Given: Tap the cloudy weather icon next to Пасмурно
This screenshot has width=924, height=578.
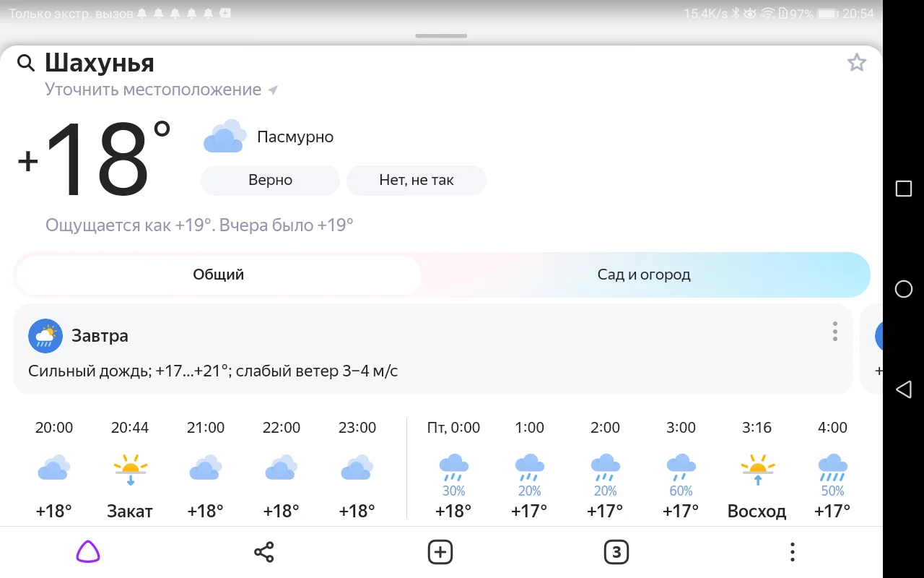Looking at the screenshot, I should [x=225, y=136].
